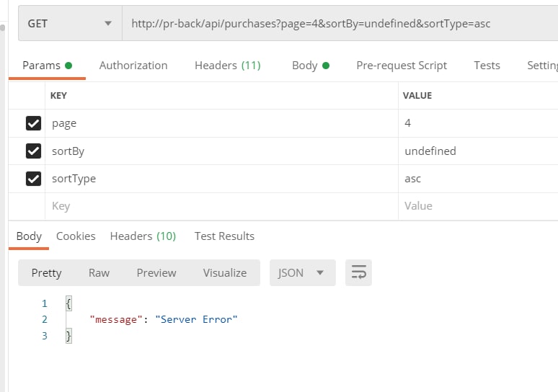Switch response view to Preview

pos(156,273)
